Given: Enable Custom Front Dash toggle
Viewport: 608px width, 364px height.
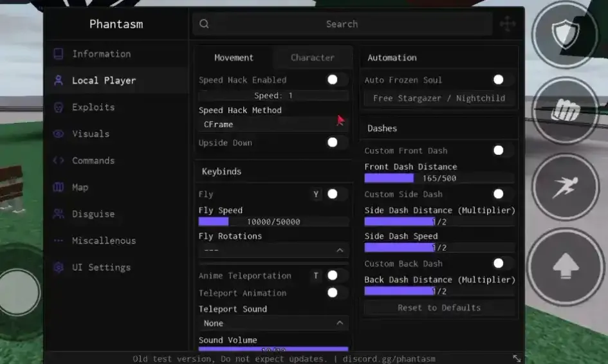Looking at the screenshot, I should (x=502, y=150).
